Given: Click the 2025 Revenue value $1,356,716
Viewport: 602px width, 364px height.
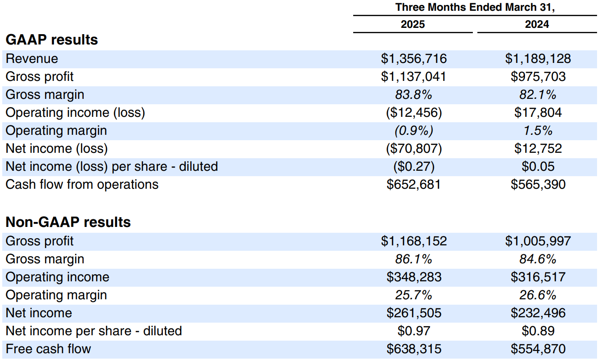Looking at the screenshot, I should click(x=414, y=59).
